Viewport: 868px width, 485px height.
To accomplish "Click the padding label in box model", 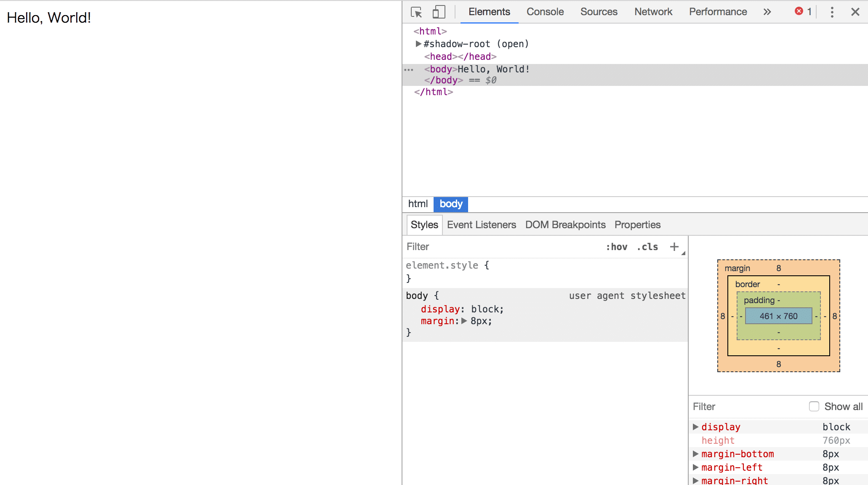I will tap(759, 300).
